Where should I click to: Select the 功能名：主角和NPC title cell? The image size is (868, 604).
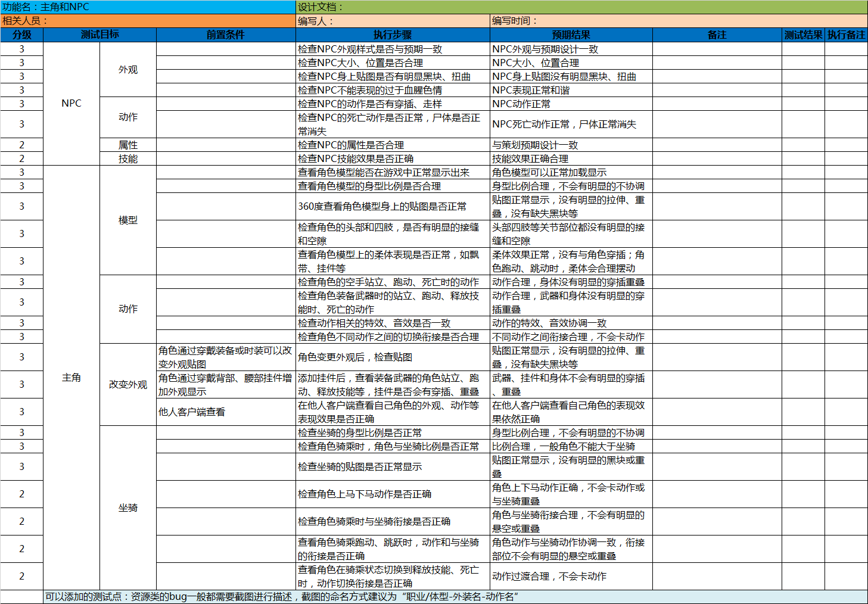(148, 7)
